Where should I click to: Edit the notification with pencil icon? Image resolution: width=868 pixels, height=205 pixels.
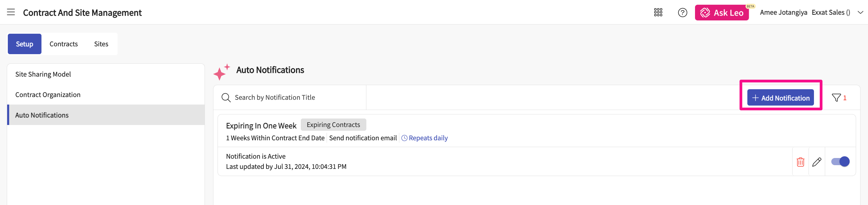(x=817, y=162)
